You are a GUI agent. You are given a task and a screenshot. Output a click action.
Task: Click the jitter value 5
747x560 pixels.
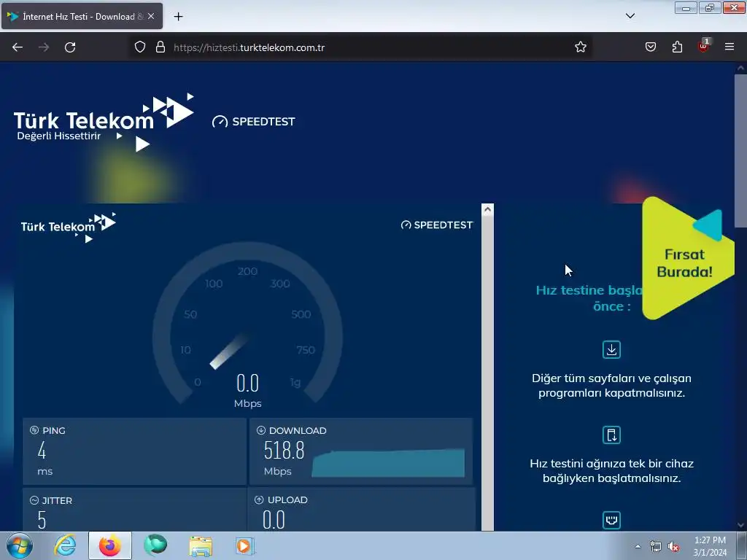42,520
